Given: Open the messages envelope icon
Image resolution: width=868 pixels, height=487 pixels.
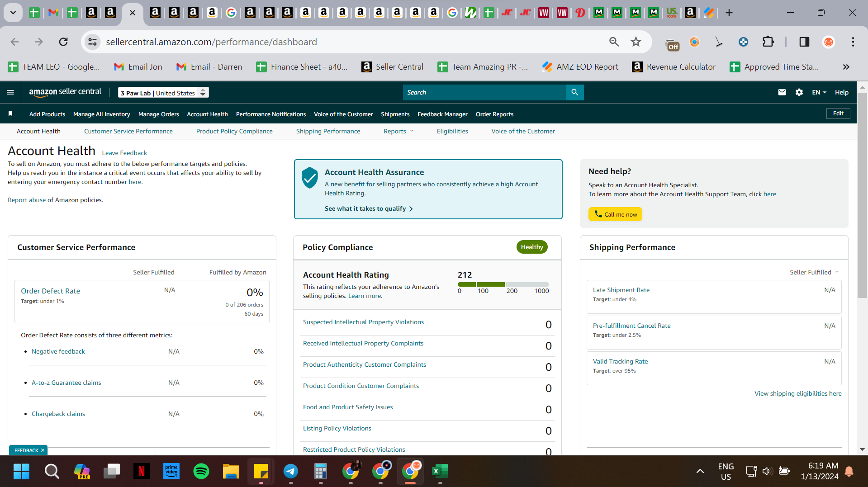Looking at the screenshot, I should click(782, 92).
